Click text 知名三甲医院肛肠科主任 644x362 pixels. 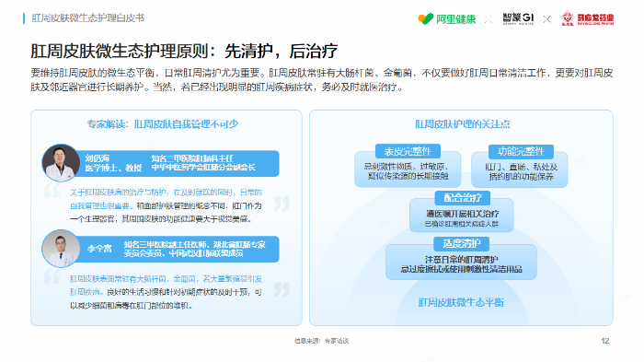click(x=192, y=158)
